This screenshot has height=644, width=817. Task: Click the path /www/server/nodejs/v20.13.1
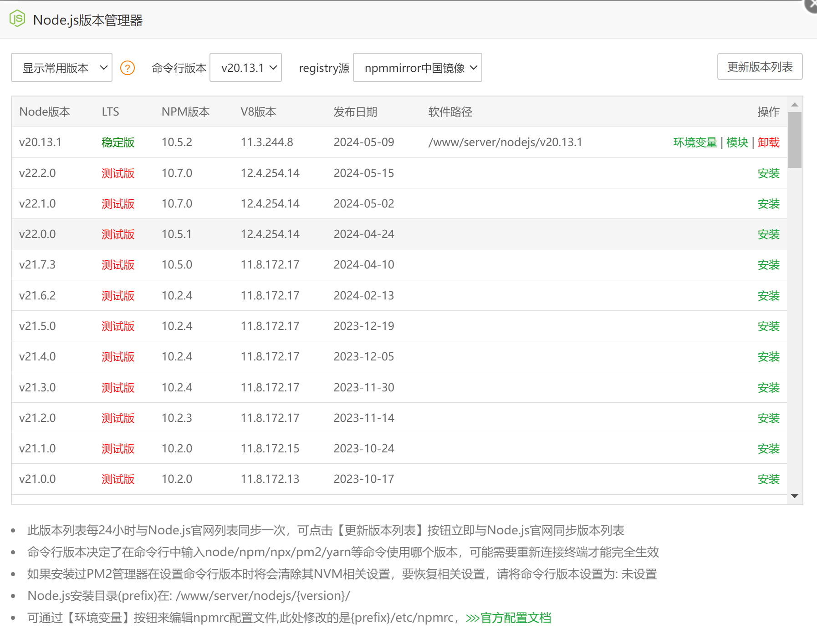coord(505,142)
